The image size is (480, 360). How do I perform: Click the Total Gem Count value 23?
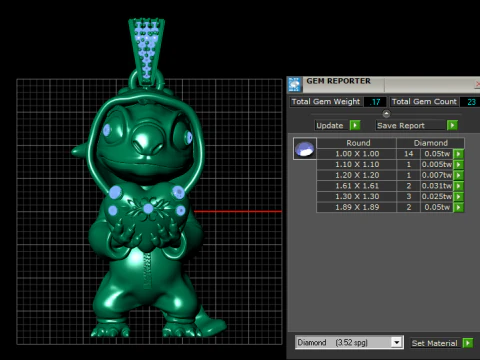[470, 102]
